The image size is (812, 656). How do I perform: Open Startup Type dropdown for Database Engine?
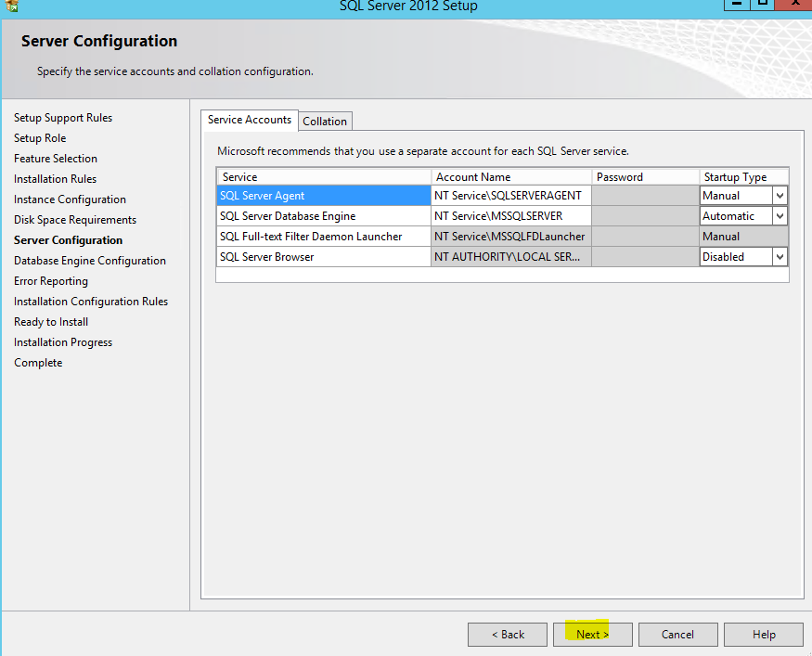[x=780, y=216]
